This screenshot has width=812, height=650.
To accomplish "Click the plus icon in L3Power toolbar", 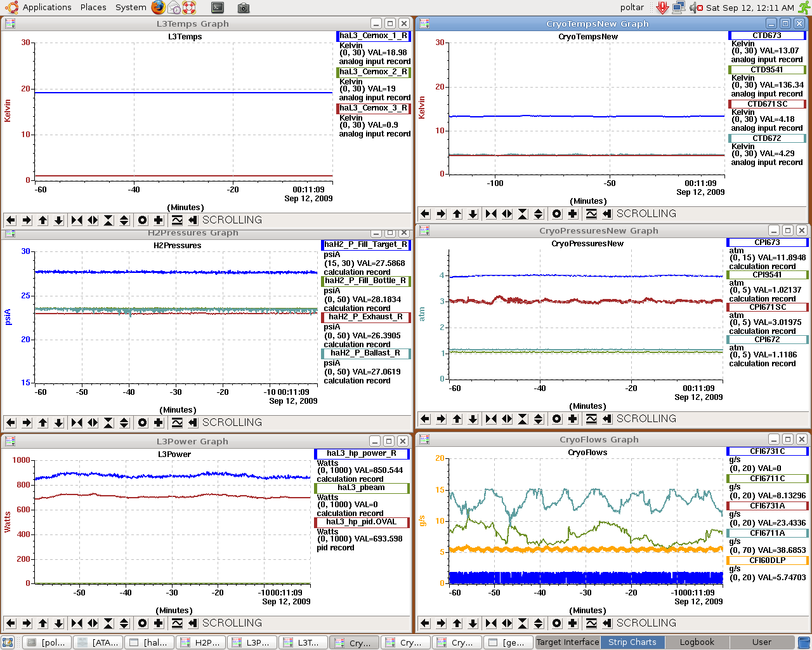I will [159, 623].
